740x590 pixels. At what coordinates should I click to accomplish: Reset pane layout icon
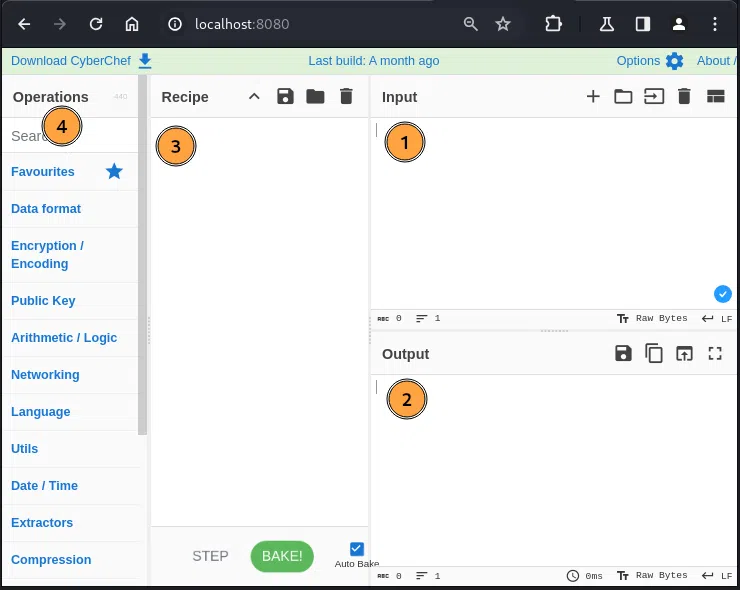(x=715, y=96)
